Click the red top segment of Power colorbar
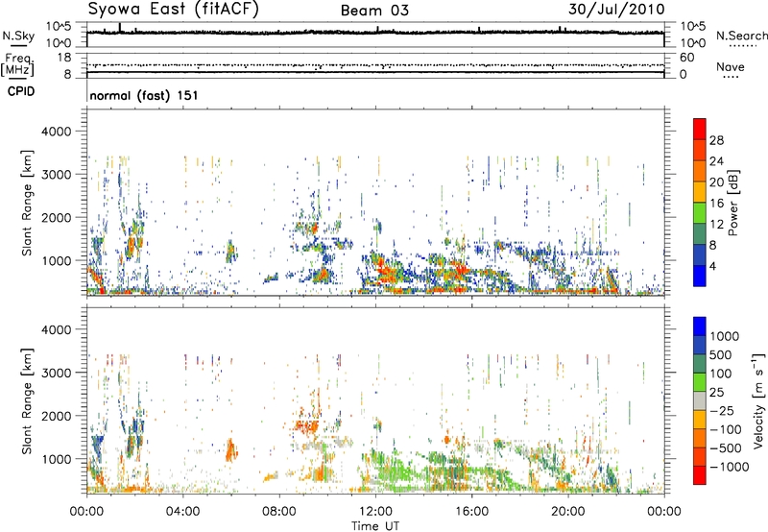The image size is (768, 532). [x=700, y=129]
